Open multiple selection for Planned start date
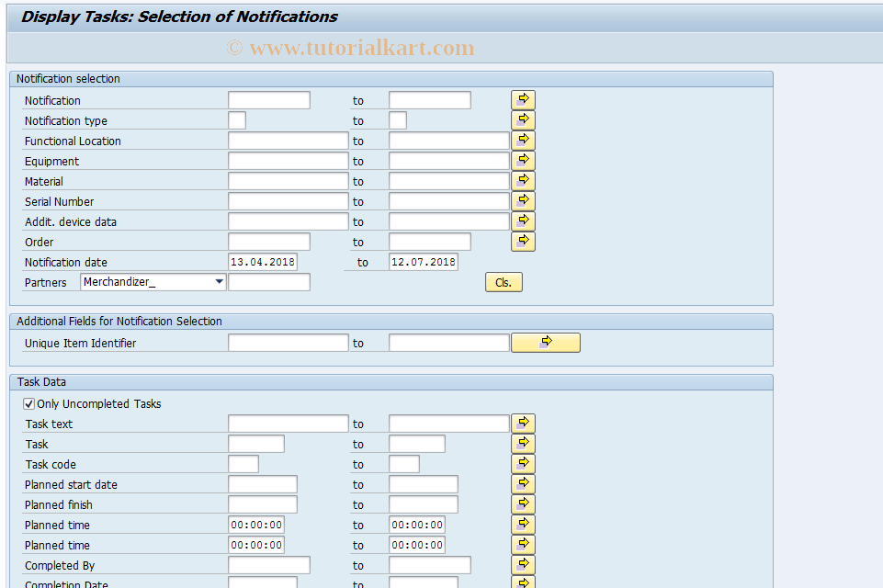The image size is (883, 588). pos(522,483)
